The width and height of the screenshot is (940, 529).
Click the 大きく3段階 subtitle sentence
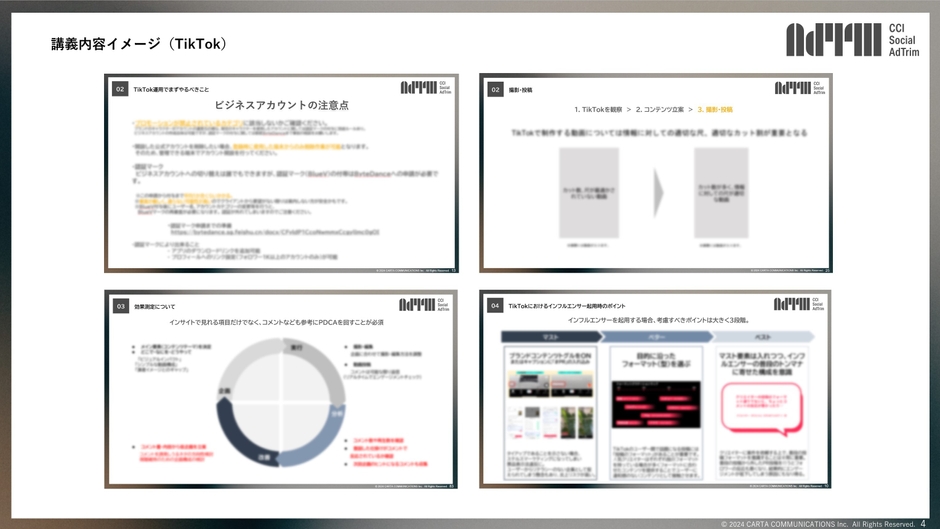pyautogui.click(x=659, y=320)
